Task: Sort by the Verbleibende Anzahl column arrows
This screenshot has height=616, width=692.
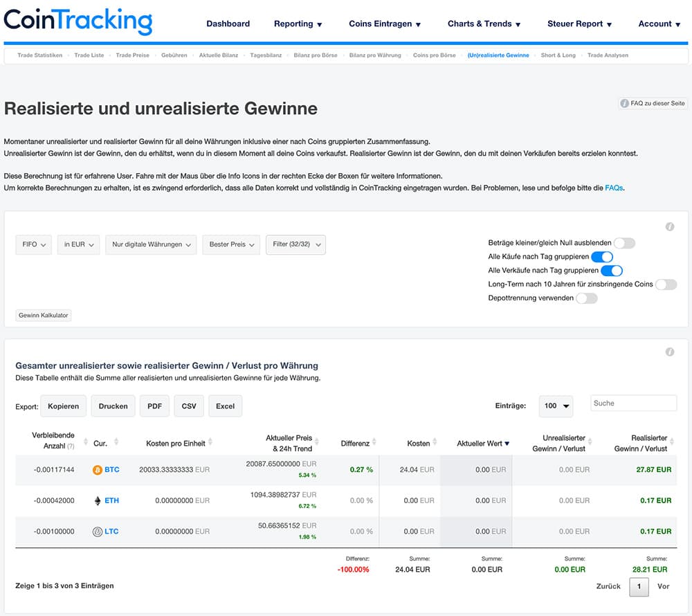Action: 85,442
